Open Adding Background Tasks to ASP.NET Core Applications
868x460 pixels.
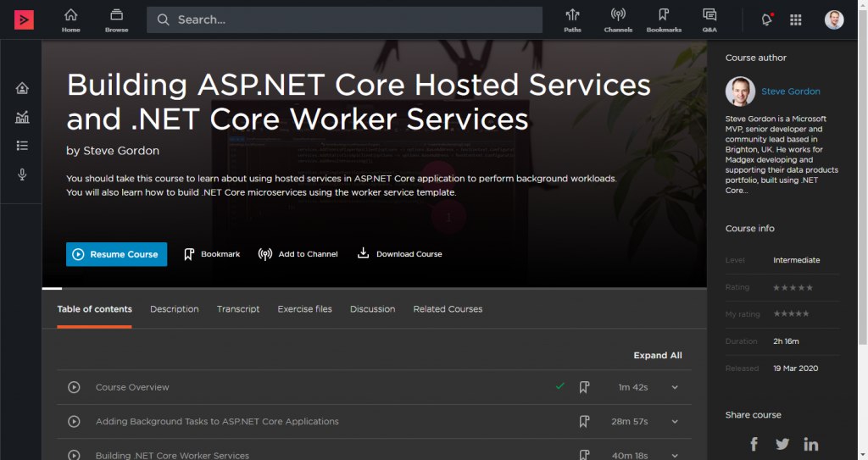217,421
